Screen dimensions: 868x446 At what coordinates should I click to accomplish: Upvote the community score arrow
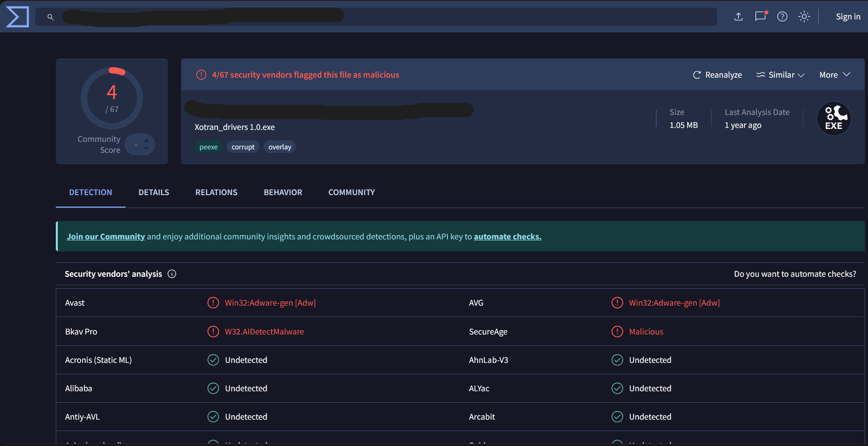[x=146, y=141]
